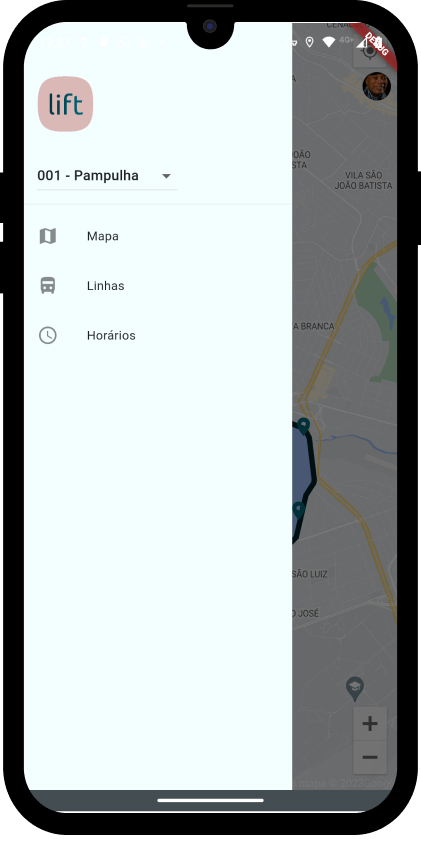The width and height of the screenshot is (421, 860).
Task: Tap the Wi-Fi icon in status bar
Action: point(328,42)
